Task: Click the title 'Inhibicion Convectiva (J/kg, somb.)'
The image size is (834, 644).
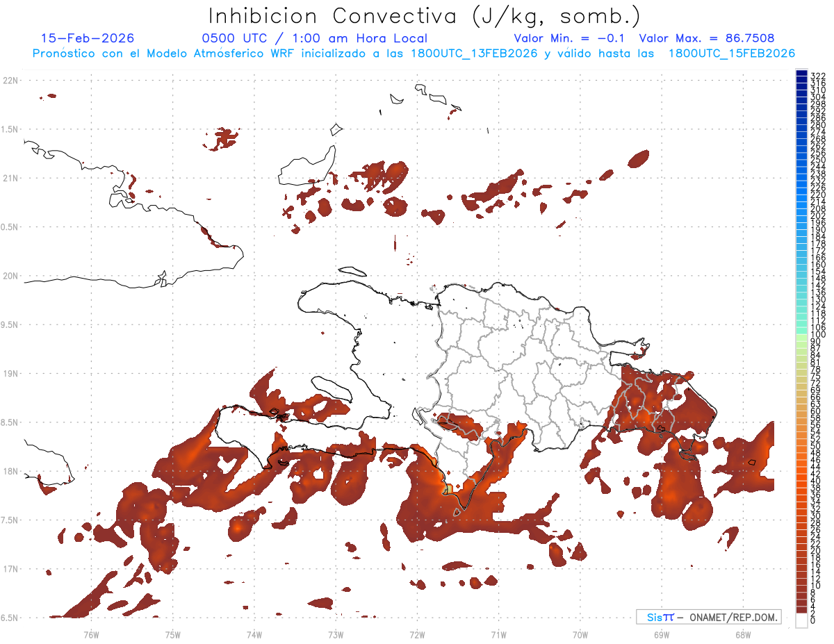Action: [x=425, y=16]
